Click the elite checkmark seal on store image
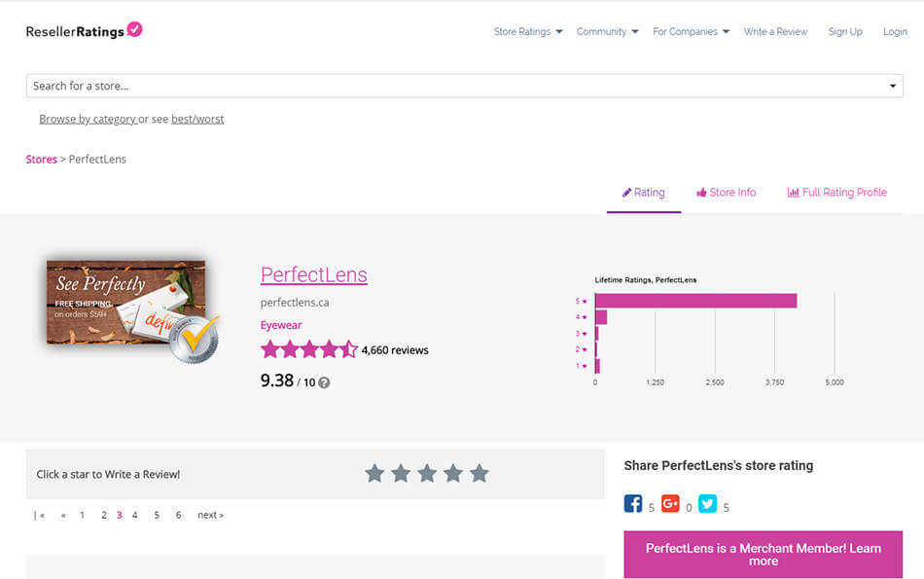The image size is (924, 579). click(x=194, y=340)
